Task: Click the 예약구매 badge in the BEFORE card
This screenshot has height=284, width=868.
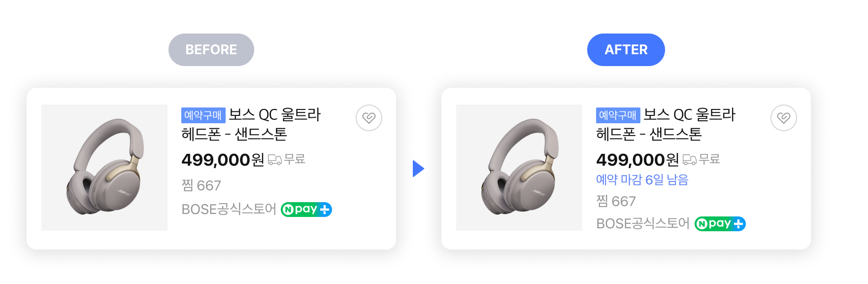Action: click(203, 115)
